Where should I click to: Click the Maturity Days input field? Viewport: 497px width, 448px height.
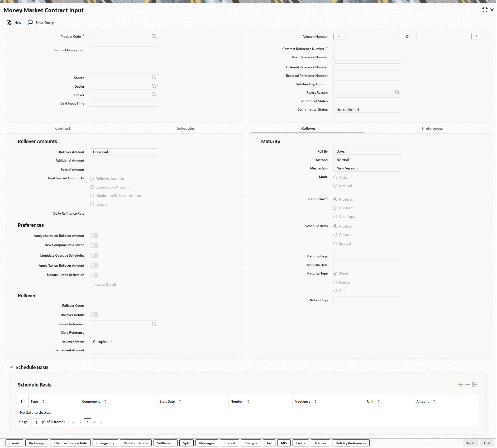tap(367, 256)
